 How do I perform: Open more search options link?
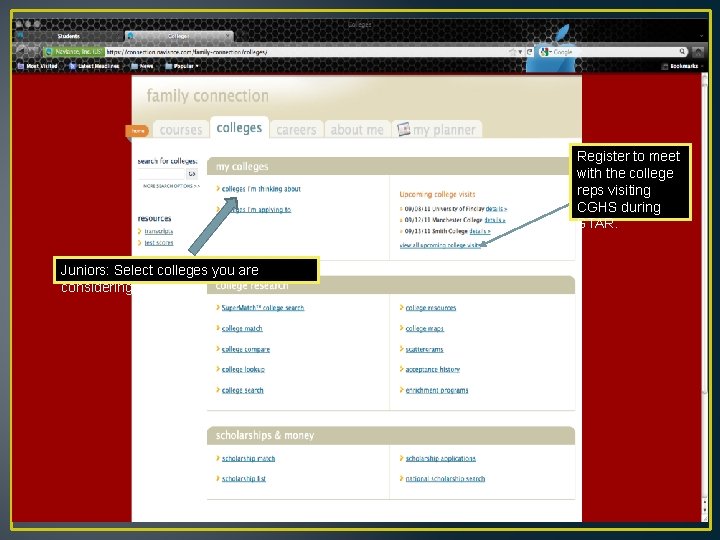(x=171, y=186)
